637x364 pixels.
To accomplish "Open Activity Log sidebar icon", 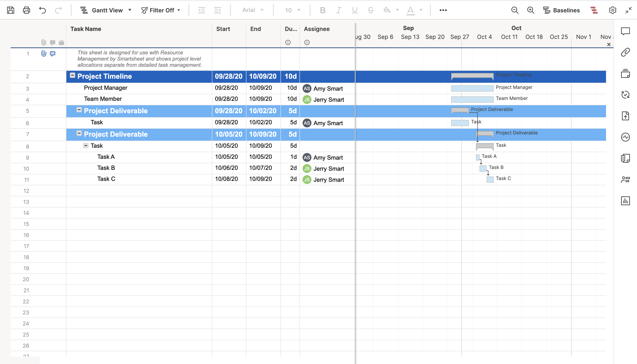I will click(x=625, y=137).
